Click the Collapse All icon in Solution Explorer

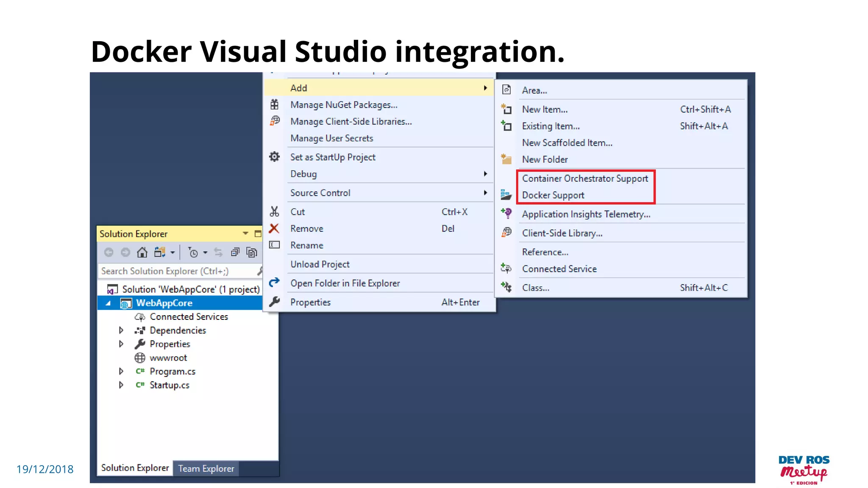coord(235,253)
